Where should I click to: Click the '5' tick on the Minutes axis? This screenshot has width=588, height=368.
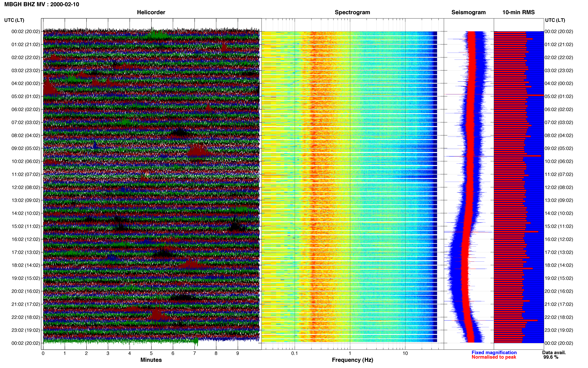pyautogui.click(x=151, y=353)
